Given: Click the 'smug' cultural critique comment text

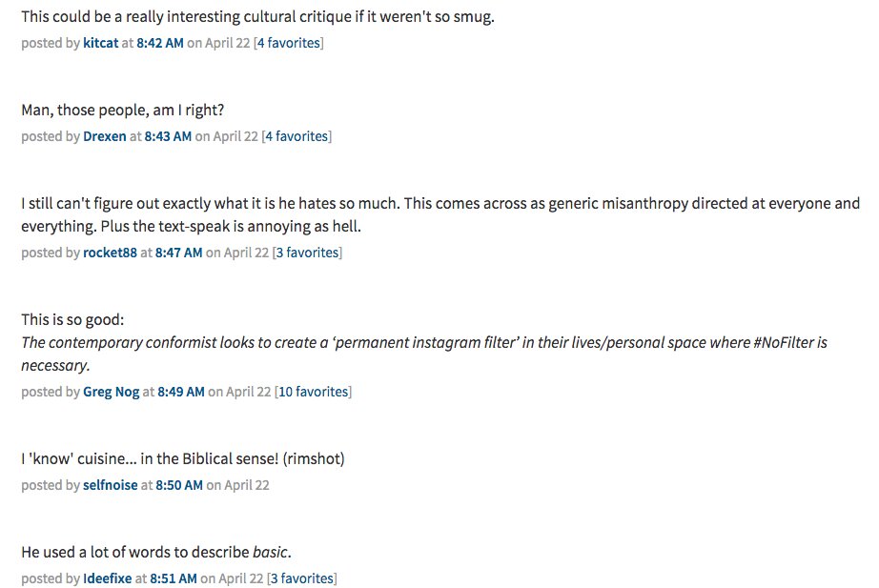Looking at the screenshot, I should pos(257,17).
